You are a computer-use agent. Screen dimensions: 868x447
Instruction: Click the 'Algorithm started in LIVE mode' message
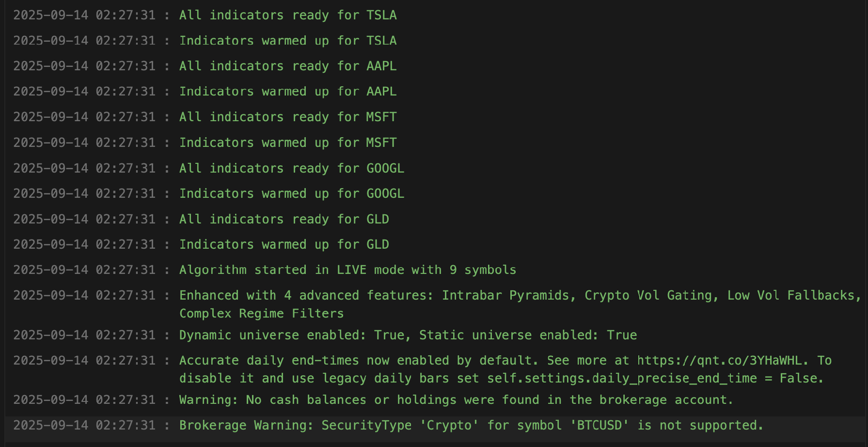(x=347, y=270)
